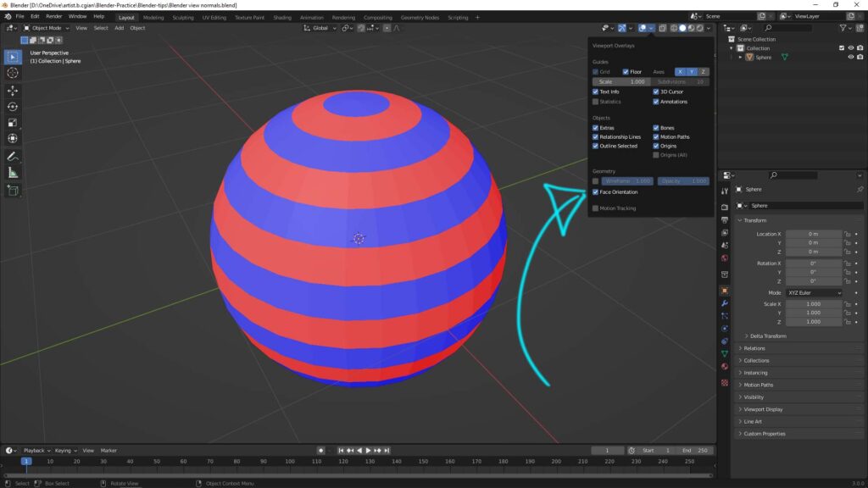Click the Location X value field
868x488 pixels.
[x=813, y=234]
